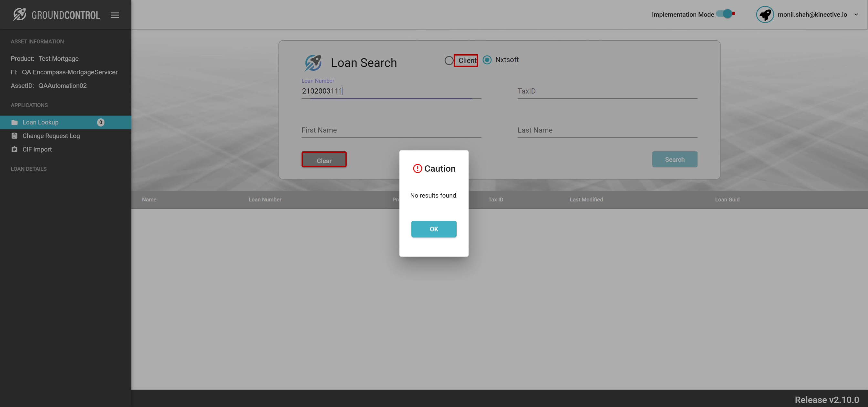Expand the user account dropdown arrow
Image resolution: width=868 pixels, height=407 pixels.
[856, 15]
